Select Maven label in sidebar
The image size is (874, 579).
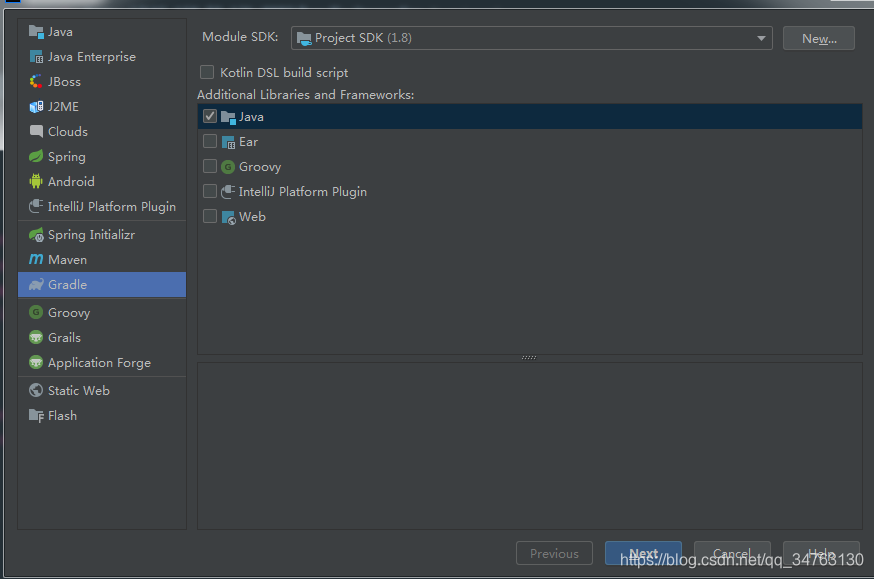(x=67, y=260)
